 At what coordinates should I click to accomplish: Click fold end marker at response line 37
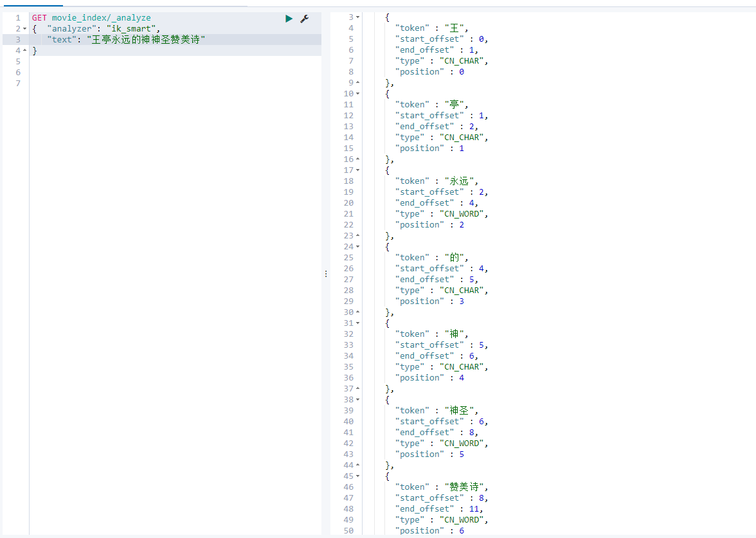tap(357, 388)
